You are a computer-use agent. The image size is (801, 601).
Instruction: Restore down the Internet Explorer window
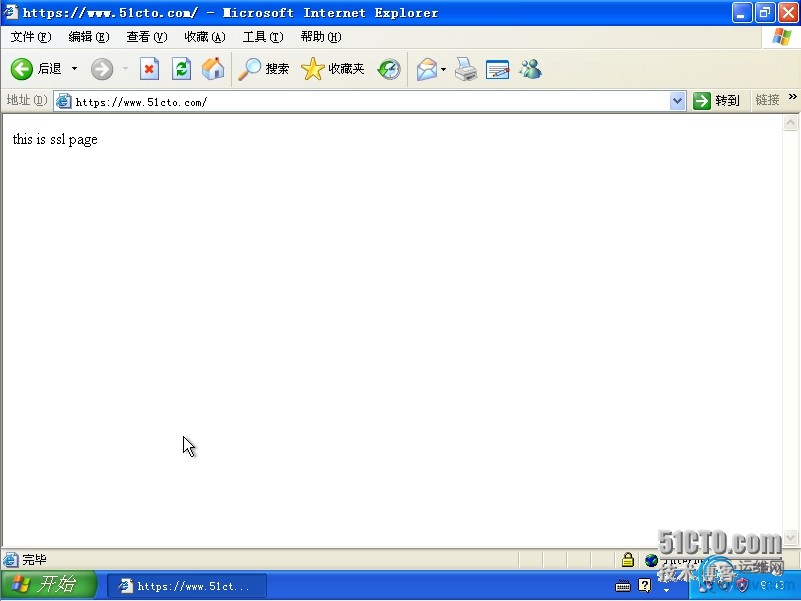765,13
